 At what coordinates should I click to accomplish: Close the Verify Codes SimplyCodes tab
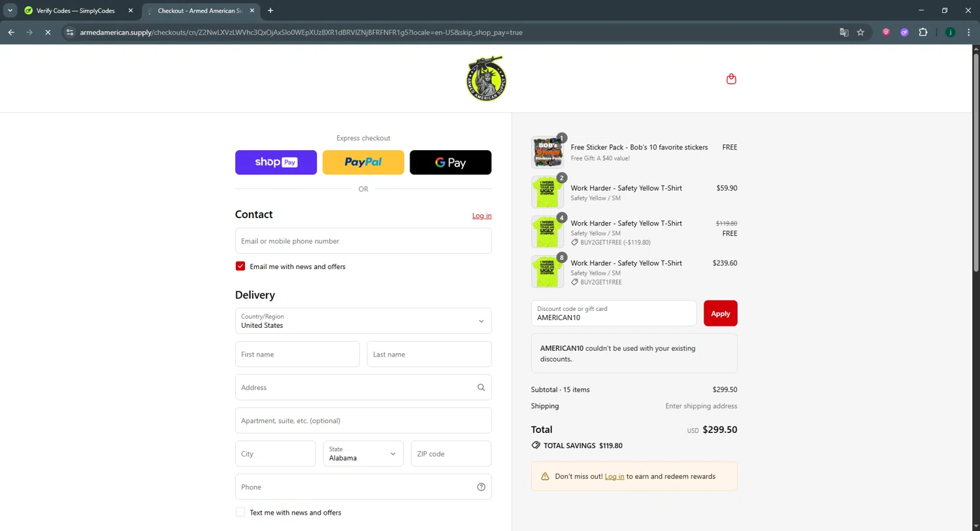(x=131, y=10)
